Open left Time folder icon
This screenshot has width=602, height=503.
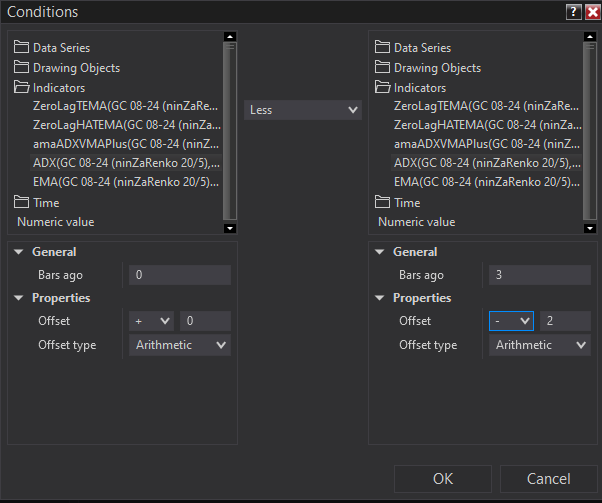point(21,202)
